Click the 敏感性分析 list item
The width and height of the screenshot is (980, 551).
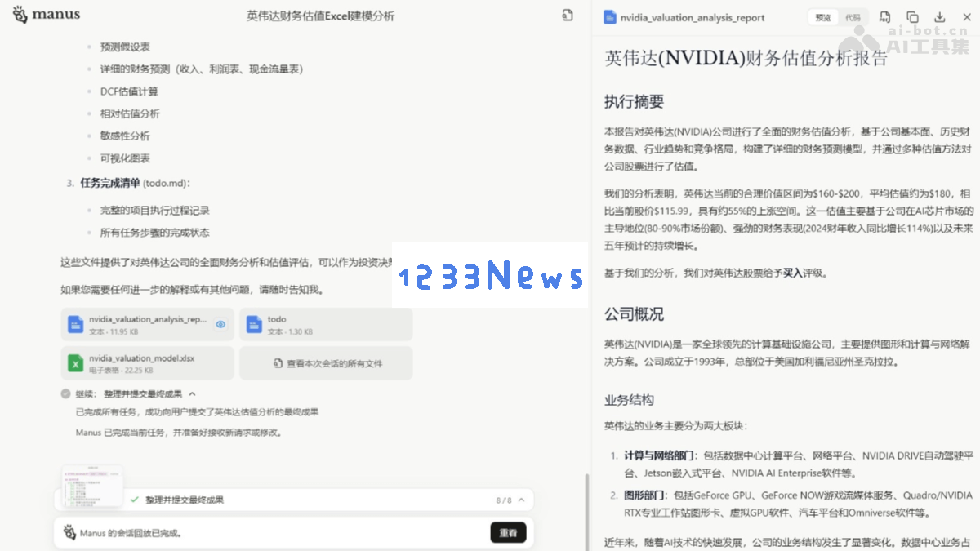[x=125, y=136]
